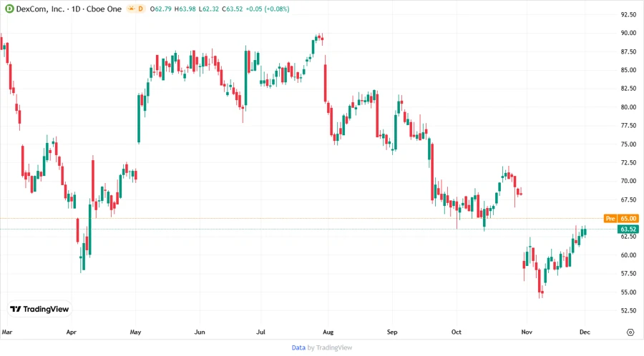The width and height of the screenshot is (644, 356).
Task: Click the Sep label on time axis
Action: (x=392, y=332)
